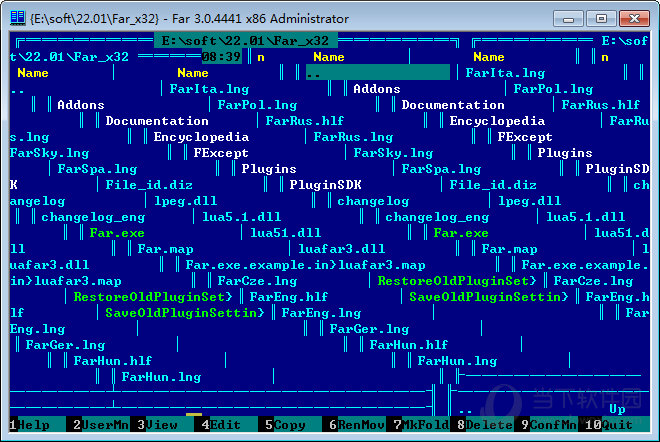Select the unbroken changelog file entry
This screenshot has width=660, height=442.
[x=373, y=201]
